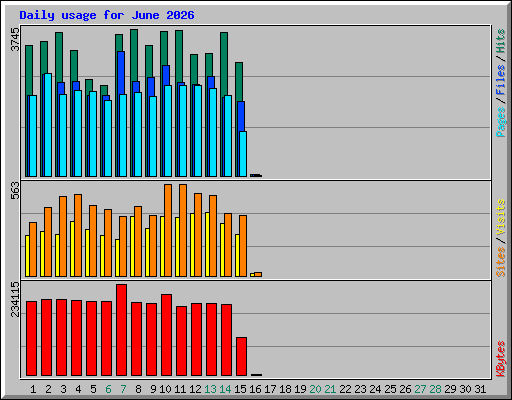Viewport: 512px width, 400px height.
Task: Select the red KBytes bar for day 15
Action: tap(241, 357)
